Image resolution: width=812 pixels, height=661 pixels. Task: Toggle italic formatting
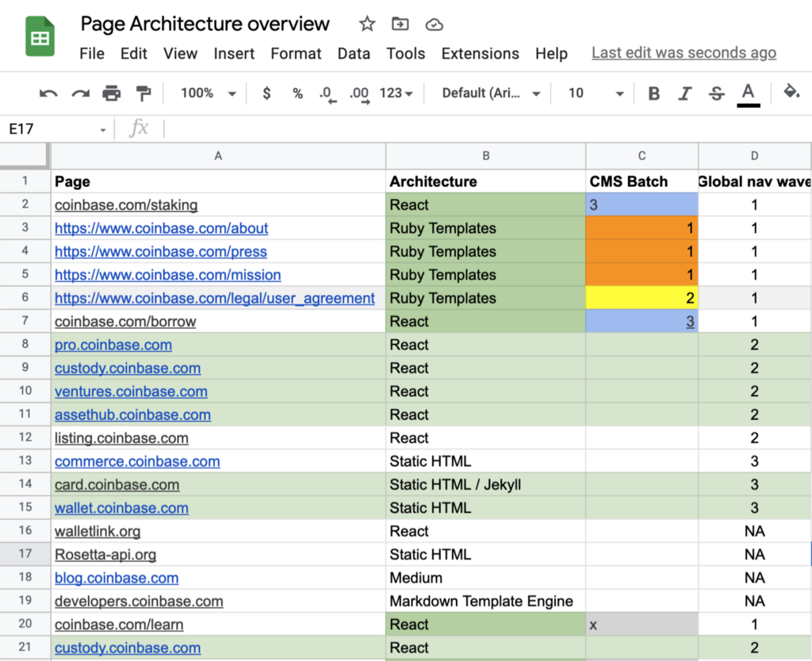685,94
